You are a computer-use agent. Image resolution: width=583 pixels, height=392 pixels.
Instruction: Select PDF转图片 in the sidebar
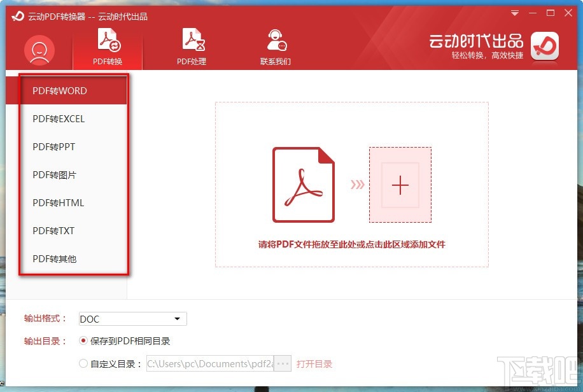point(55,174)
